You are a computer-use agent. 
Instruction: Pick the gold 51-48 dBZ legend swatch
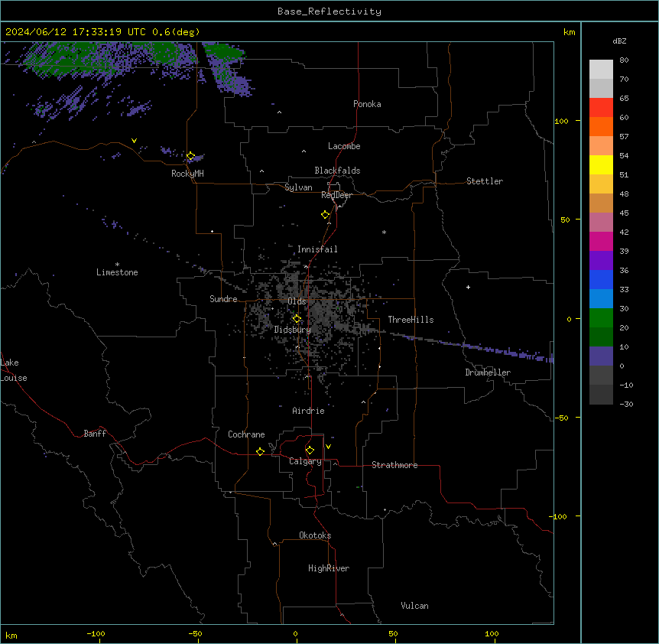601,184
